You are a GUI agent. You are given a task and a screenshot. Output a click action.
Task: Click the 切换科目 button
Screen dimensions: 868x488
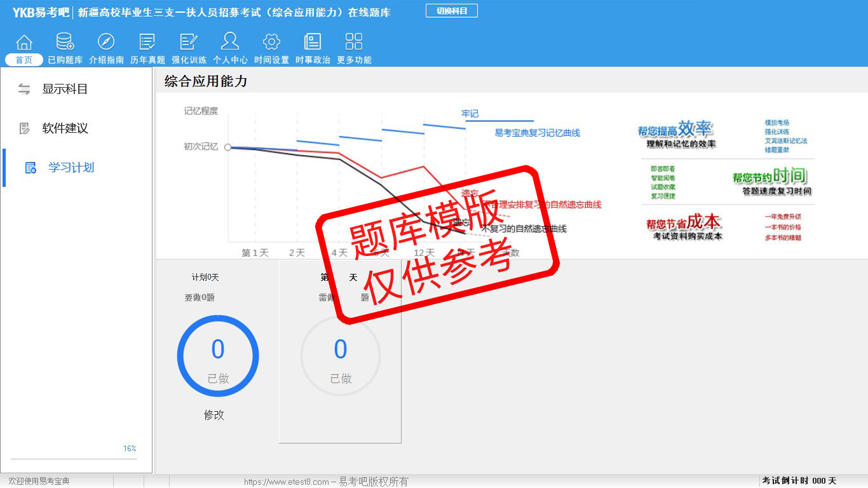pos(451,11)
